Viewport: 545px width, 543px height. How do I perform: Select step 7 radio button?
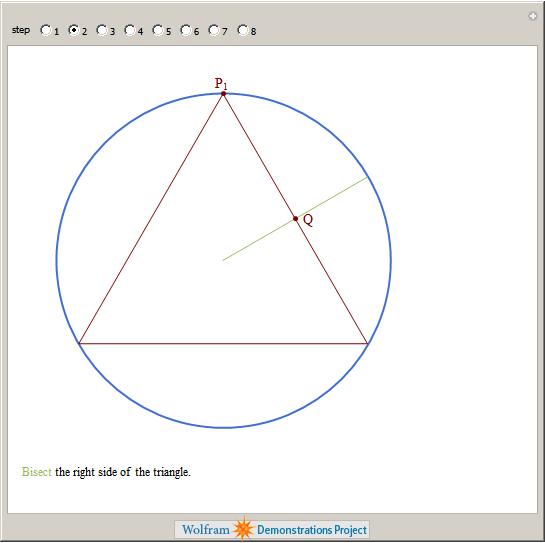click(213, 30)
